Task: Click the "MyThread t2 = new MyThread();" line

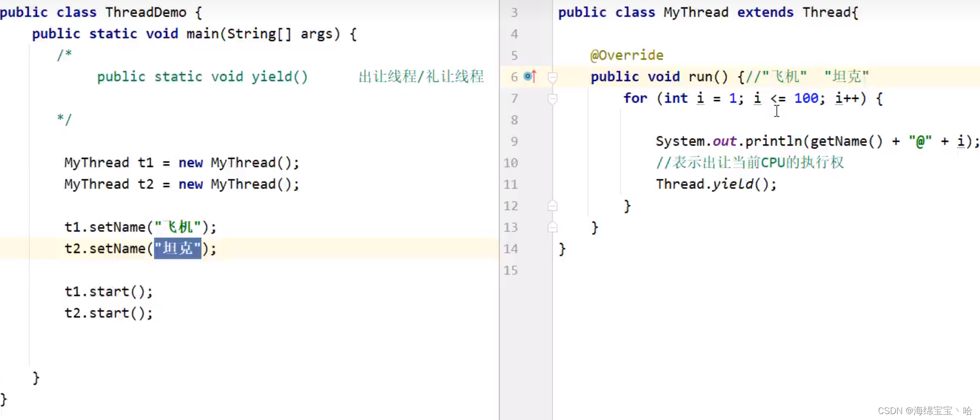Action: tap(181, 184)
